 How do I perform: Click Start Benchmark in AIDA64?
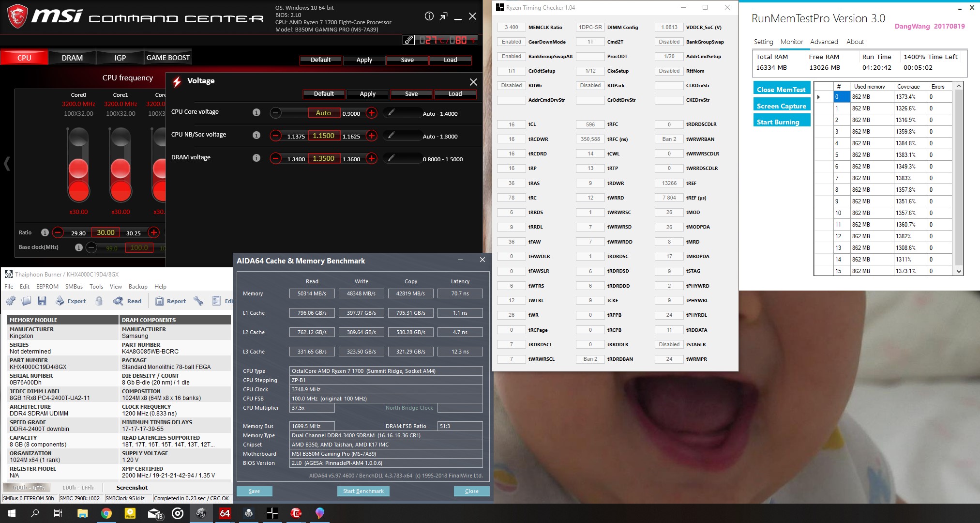(x=363, y=491)
